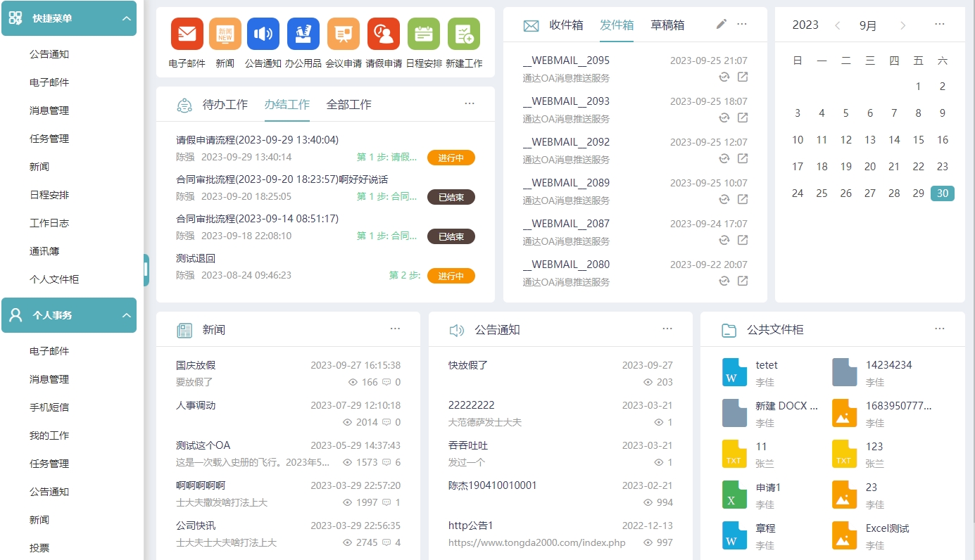Image resolution: width=975 pixels, height=560 pixels.
Task: Select day 30 in the calendar
Action: pos(943,193)
